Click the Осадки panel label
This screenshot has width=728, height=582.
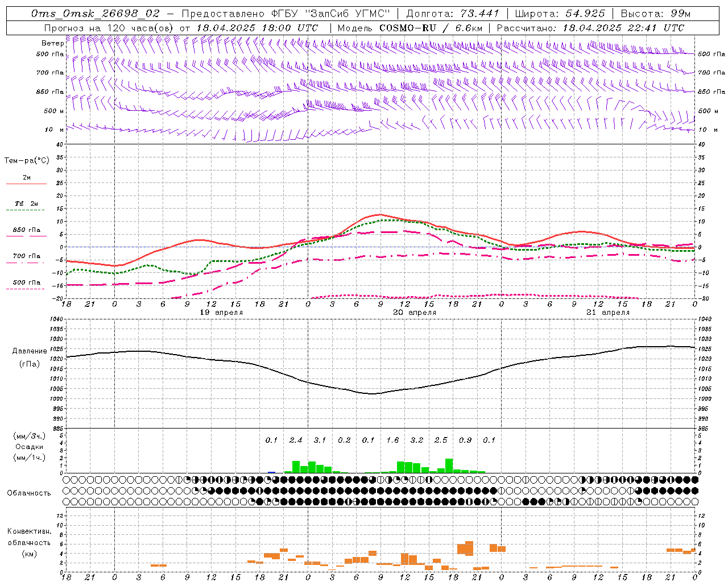pos(30,447)
